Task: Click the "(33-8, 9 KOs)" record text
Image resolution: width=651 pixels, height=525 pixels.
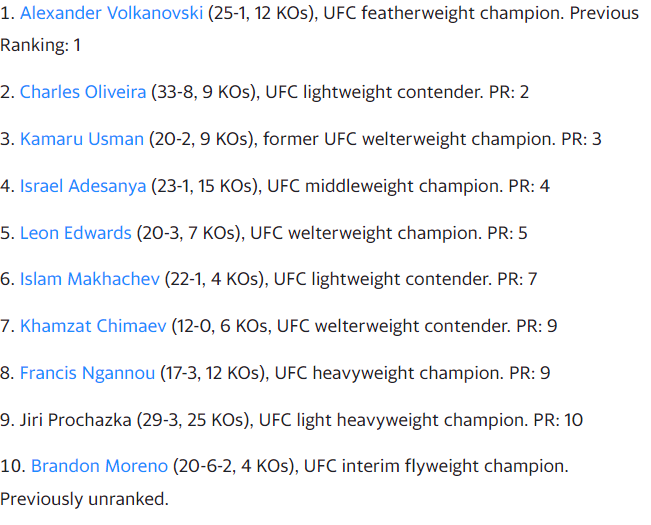Action: click(206, 92)
